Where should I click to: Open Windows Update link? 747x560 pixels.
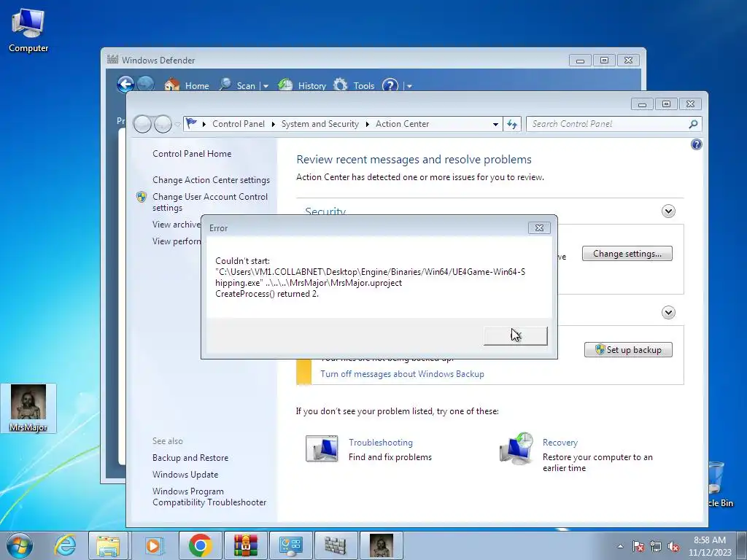click(185, 474)
